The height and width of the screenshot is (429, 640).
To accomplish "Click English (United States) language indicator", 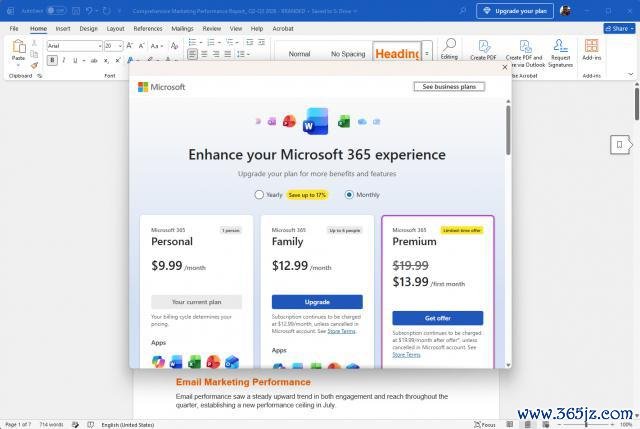I will (127, 425).
